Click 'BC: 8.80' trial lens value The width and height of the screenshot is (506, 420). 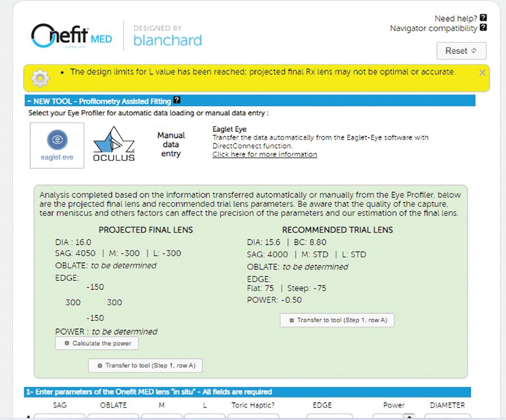(310, 242)
